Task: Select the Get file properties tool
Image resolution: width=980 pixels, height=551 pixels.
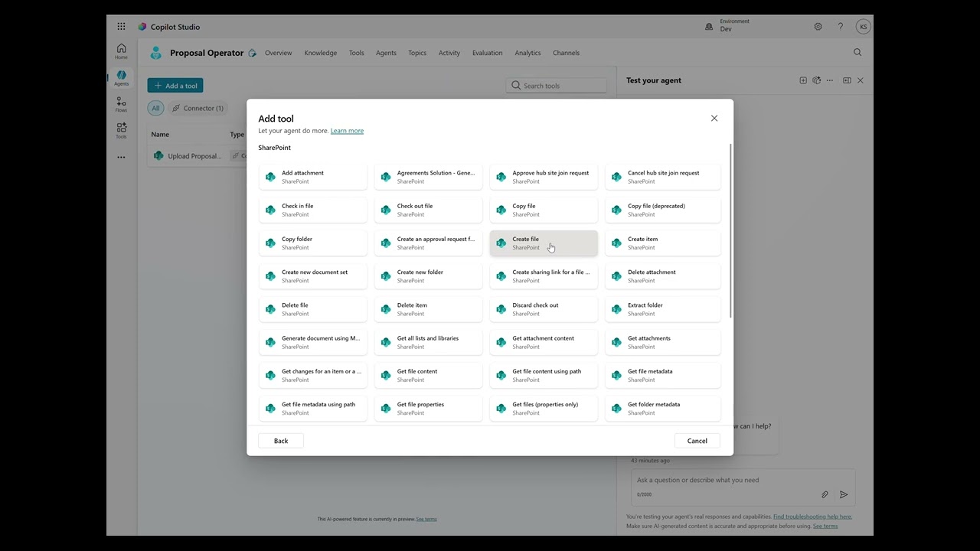Action: coord(429,407)
